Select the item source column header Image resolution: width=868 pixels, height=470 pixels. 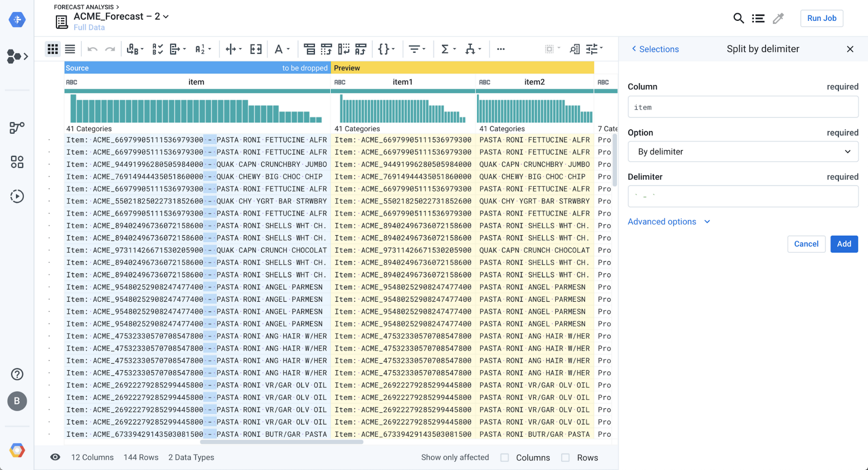[x=197, y=82]
